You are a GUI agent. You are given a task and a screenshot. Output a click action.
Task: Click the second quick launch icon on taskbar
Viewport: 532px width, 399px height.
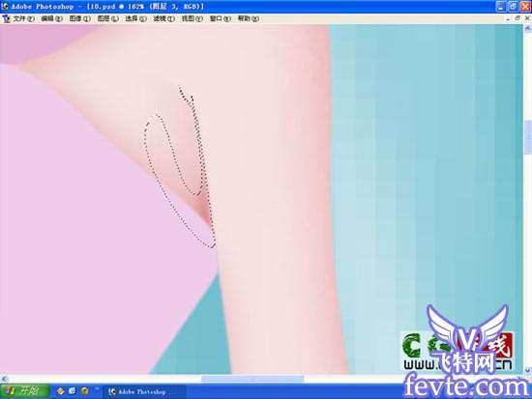72,391
